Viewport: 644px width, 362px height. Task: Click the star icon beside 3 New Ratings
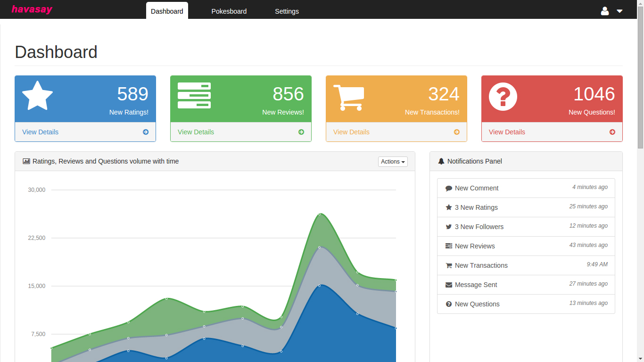449,207
